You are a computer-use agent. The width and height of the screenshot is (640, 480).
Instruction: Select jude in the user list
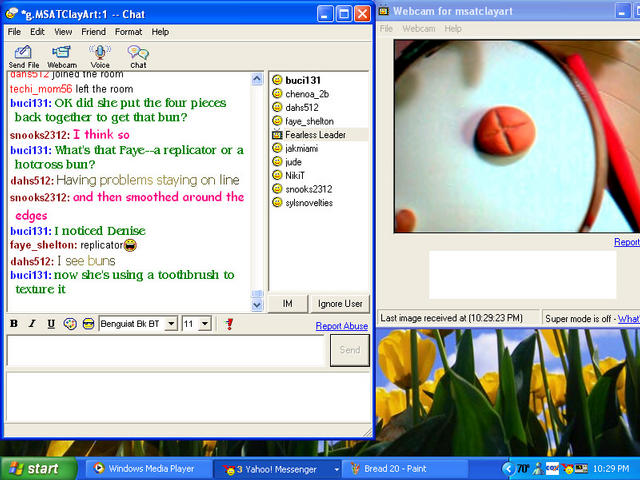tap(293, 162)
